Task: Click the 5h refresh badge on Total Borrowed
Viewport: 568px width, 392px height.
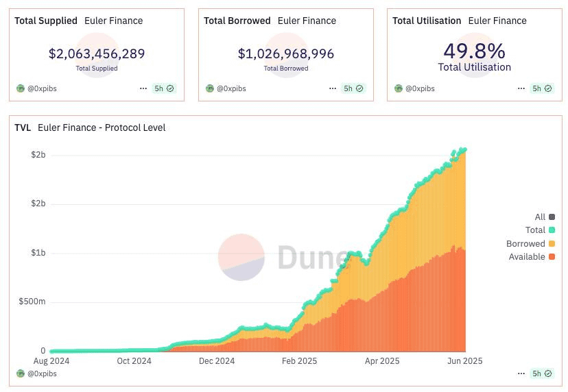Action: click(353, 88)
